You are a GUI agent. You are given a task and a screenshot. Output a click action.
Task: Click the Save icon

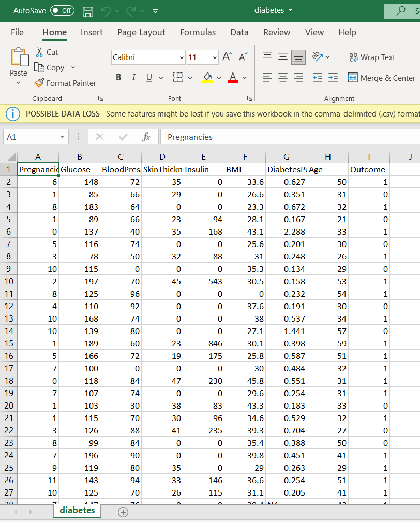coord(87,11)
